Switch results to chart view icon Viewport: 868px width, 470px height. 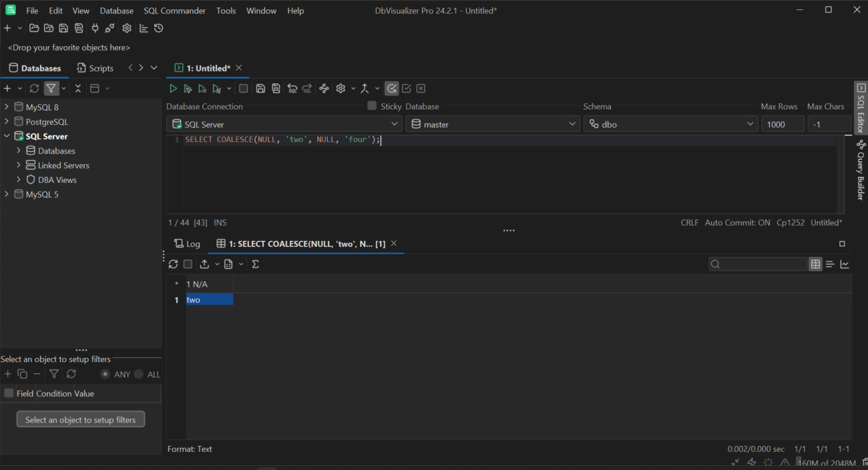(x=845, y=264)
